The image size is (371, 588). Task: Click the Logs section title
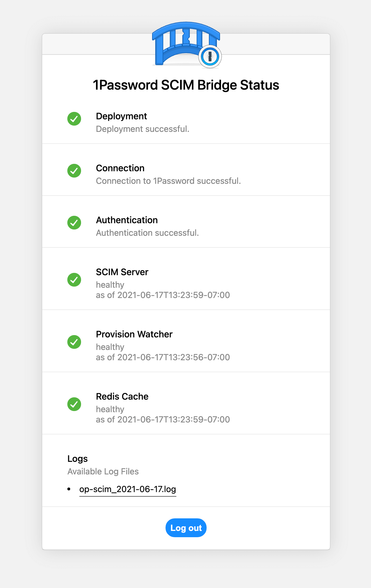click(77, 459)
